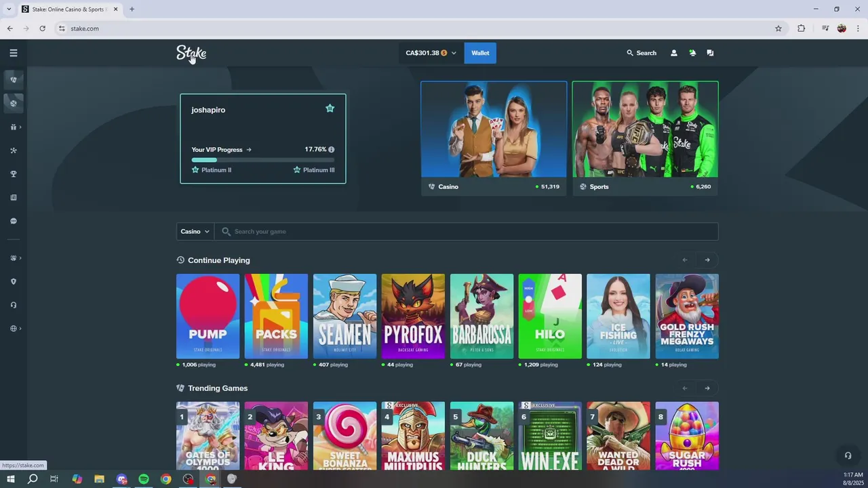The height and width of the screenshot is (488, 868).
Task: Open the Your VIP Progress link
Action: pyautogui.click(x=221, y=150)
